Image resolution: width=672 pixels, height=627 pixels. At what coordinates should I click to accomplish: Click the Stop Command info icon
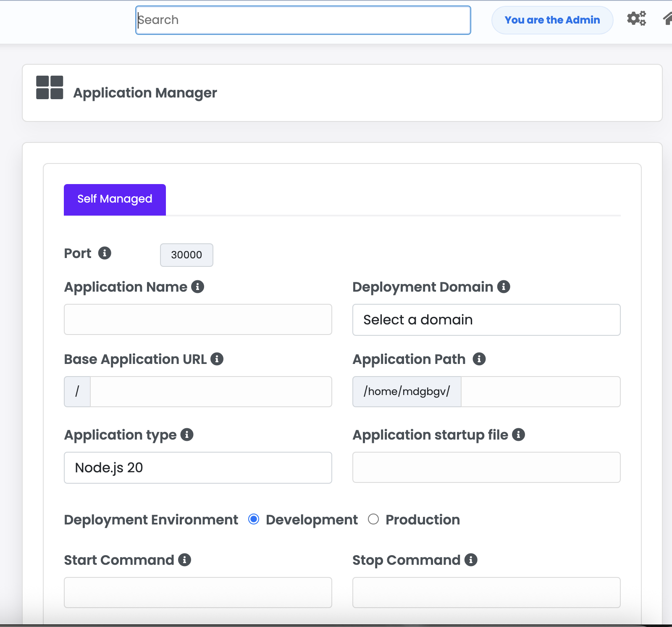[471, 560]
